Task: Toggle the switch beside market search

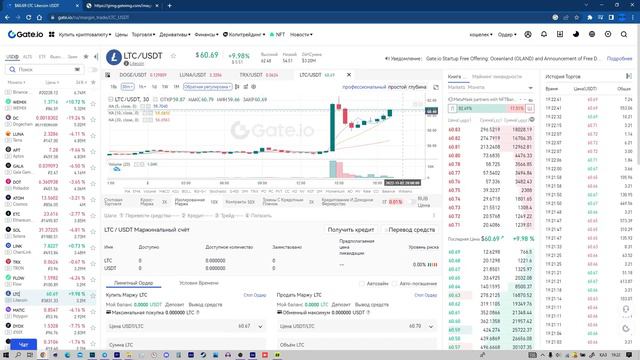Action: pyautogui.click(x=93, y=70)
